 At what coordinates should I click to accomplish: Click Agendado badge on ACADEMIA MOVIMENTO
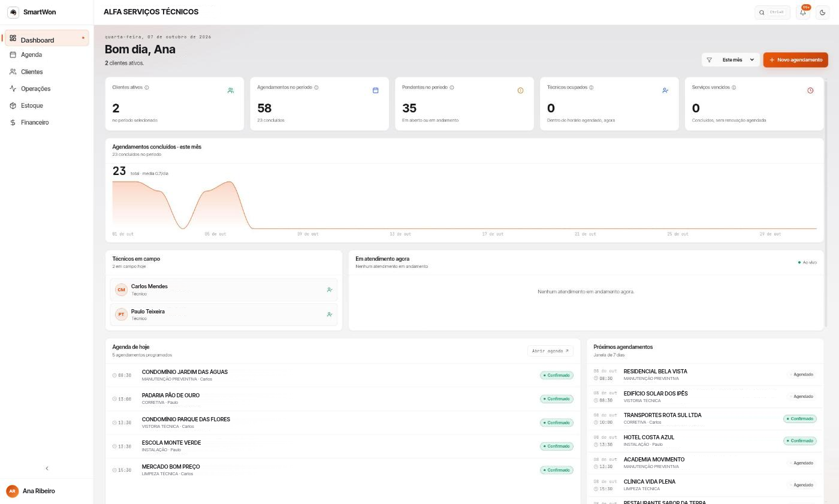[x=802, y=463]
